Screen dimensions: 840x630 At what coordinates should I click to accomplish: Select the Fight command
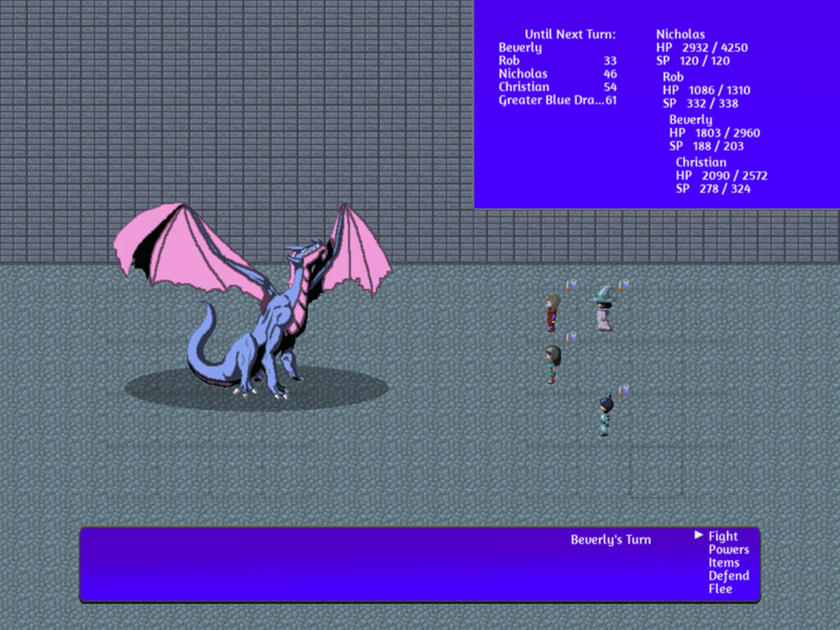point(723,536)
